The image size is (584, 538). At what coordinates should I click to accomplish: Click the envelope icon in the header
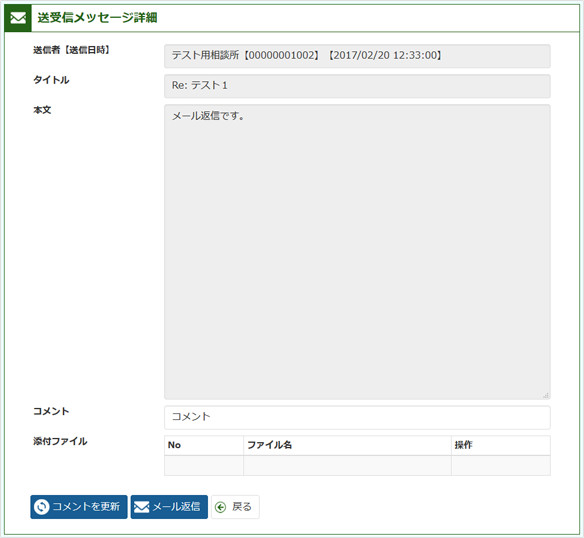(x=18, y=18)
